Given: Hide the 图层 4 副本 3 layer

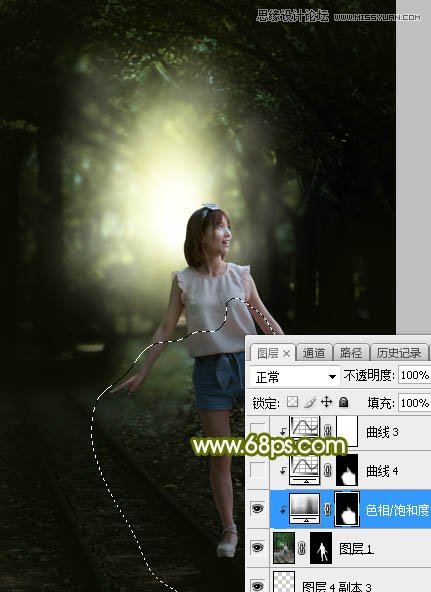Looking at the screenshot, I should pos(257,586).
